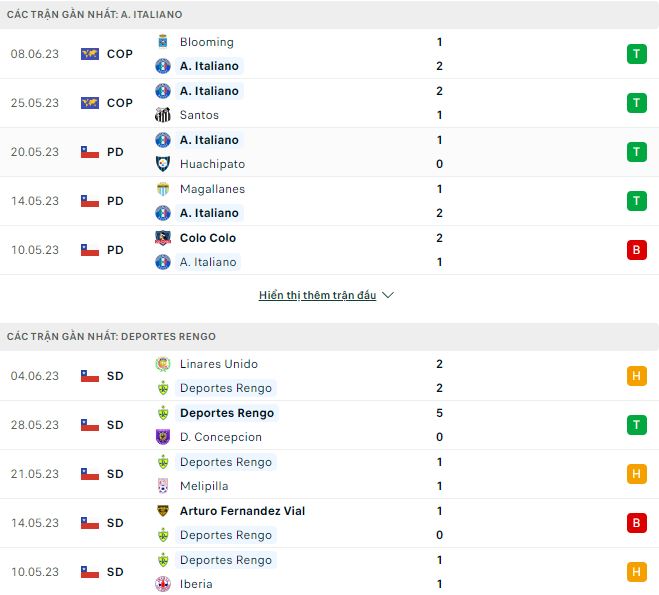Viewport: 659px width, 595px height.
Task: Click the red B result badge for Colo Colo match
Action: click(x=636, y=250)
